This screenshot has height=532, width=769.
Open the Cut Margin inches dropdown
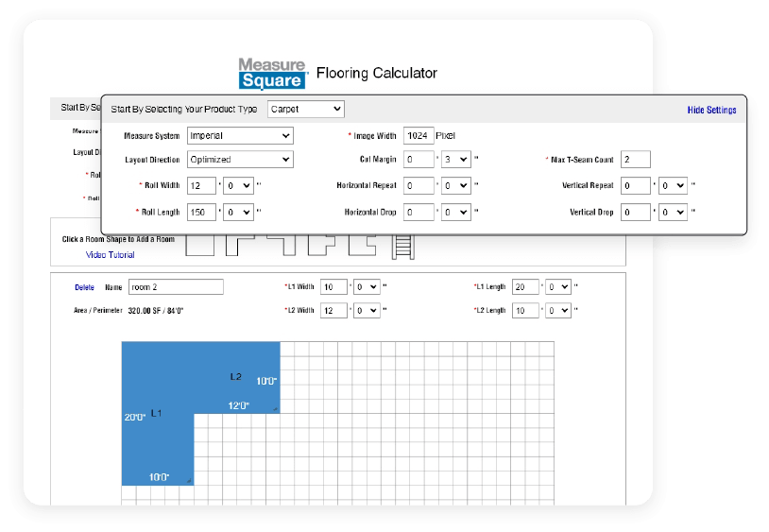(455, 160)
